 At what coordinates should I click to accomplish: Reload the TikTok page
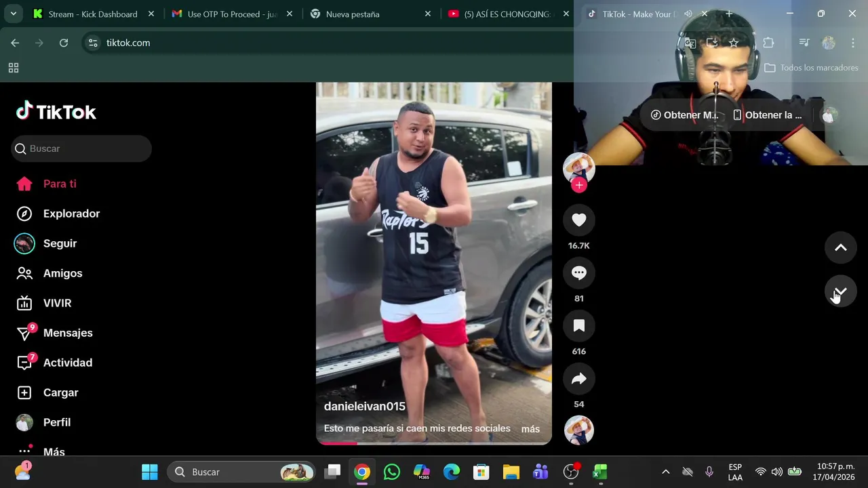64,43
